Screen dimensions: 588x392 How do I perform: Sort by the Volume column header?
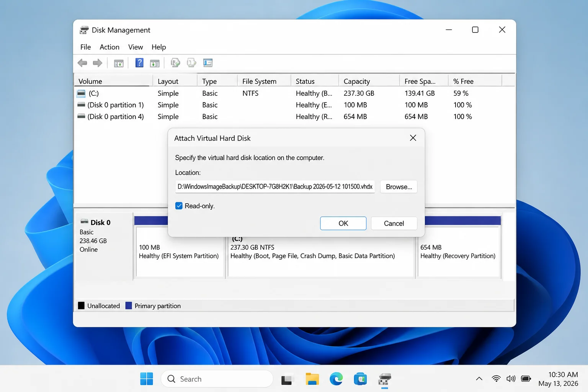click(x=113, y=81)
